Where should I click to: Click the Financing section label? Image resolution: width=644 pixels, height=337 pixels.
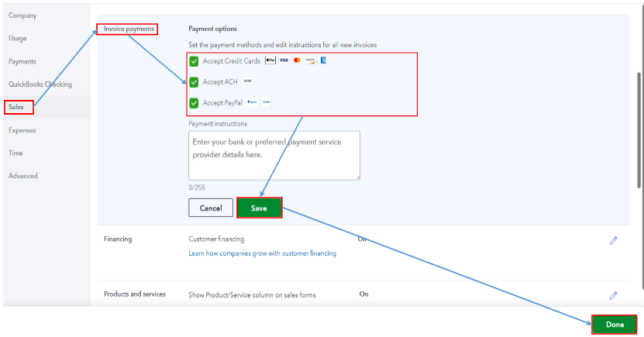pyautogui.click(x=118, y=239)
